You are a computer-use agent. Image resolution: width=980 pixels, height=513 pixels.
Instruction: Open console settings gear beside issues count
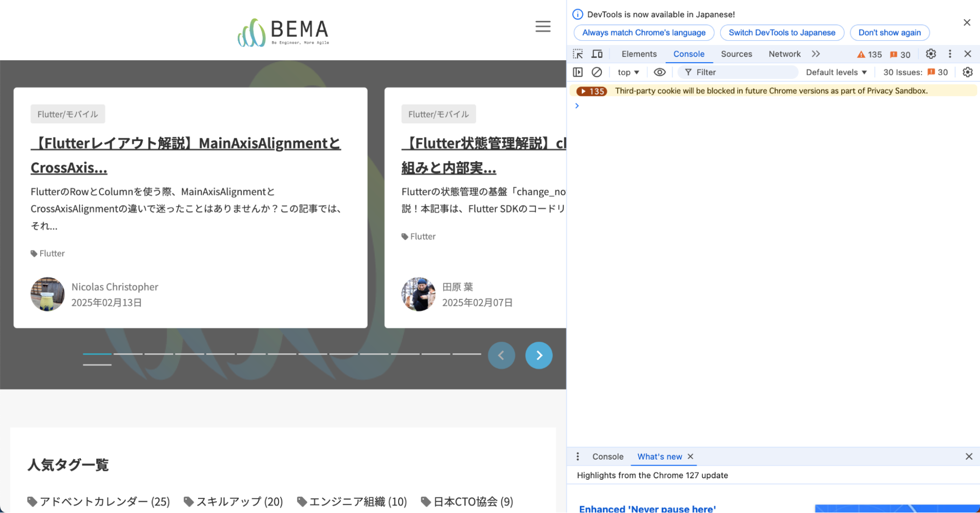point(967,72)
